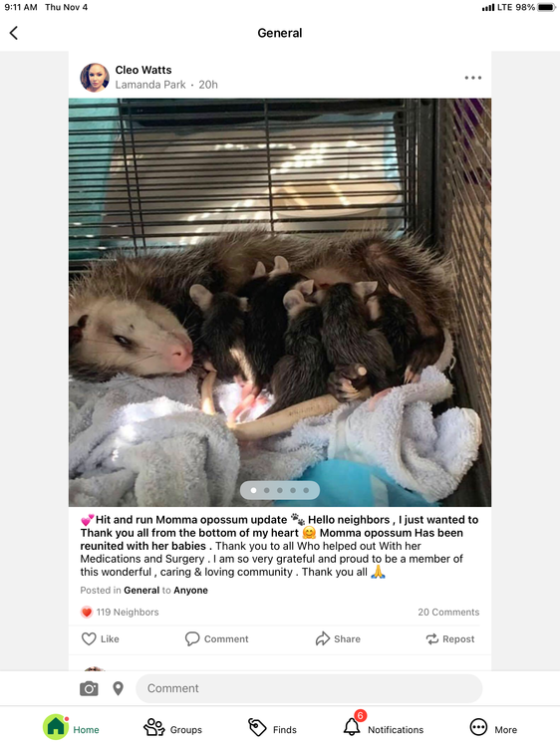Open the Groups tab
560x747 pixels.
click(x=172, y=727)
